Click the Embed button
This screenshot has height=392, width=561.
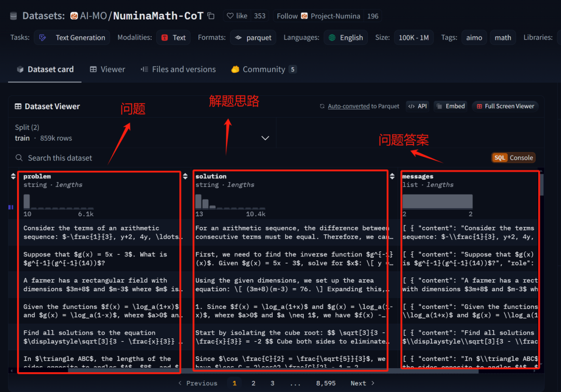(x=450, y=106)
